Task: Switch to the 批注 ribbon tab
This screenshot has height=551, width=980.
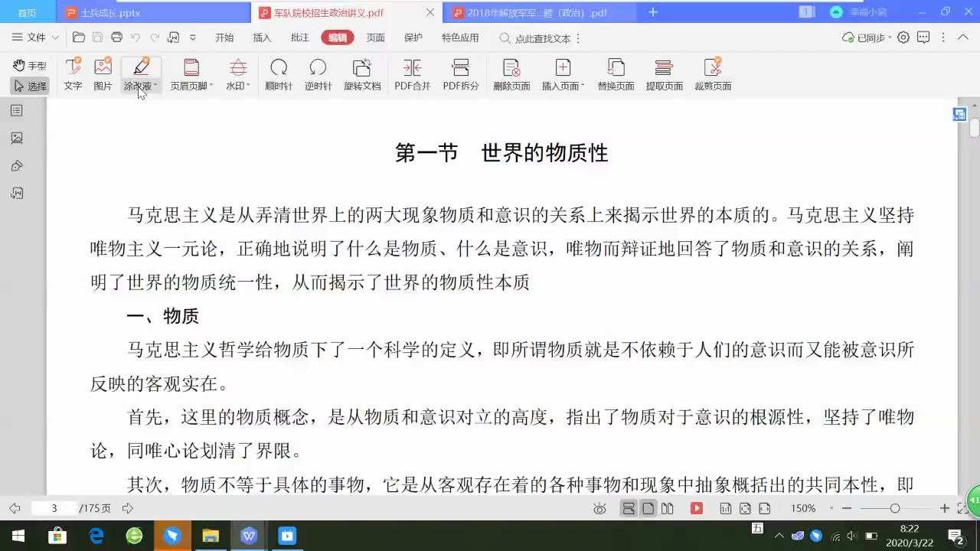Action: (x=300, y=37)
